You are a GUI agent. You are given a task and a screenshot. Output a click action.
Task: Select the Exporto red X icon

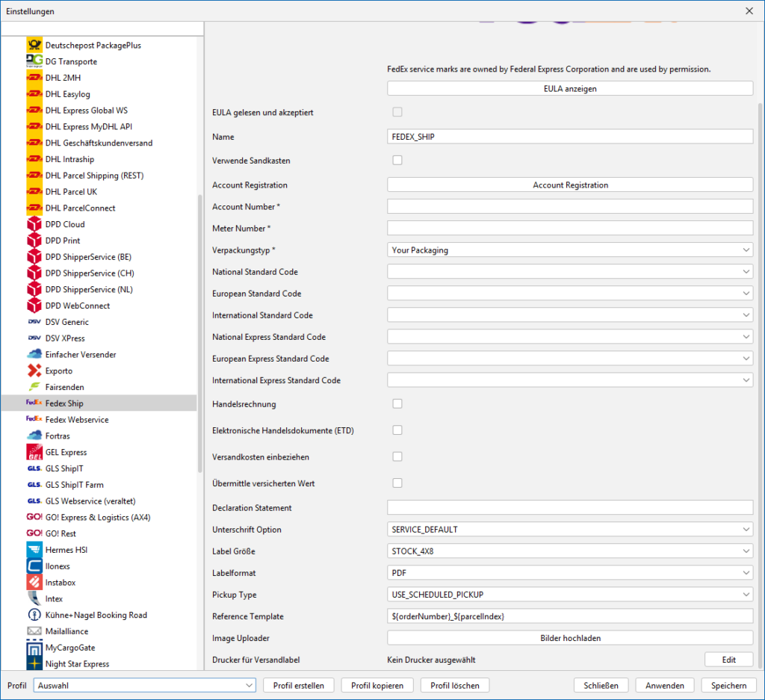click(34, 371)
